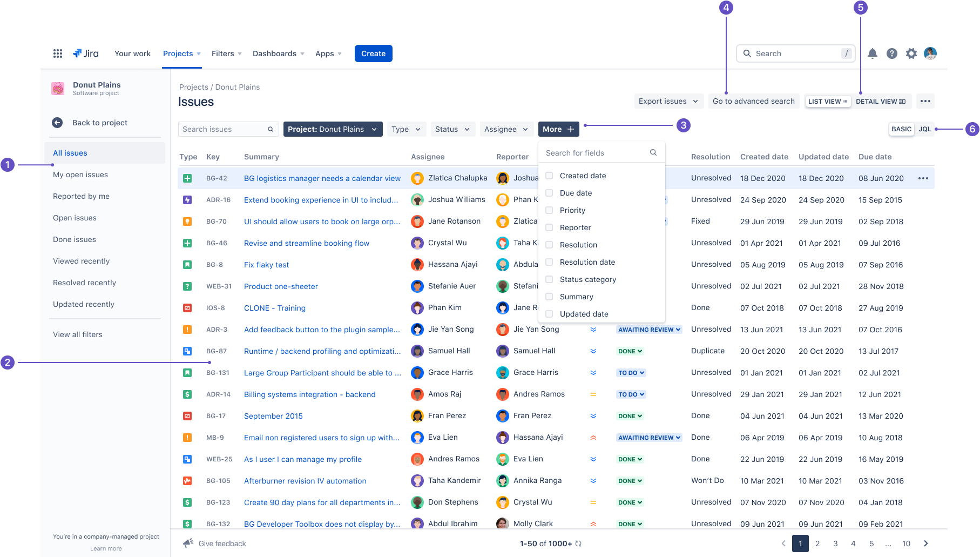Viewport: 980px width, 557px height.
Task: Click the Search issues input field
Action: tap(228, 129)
